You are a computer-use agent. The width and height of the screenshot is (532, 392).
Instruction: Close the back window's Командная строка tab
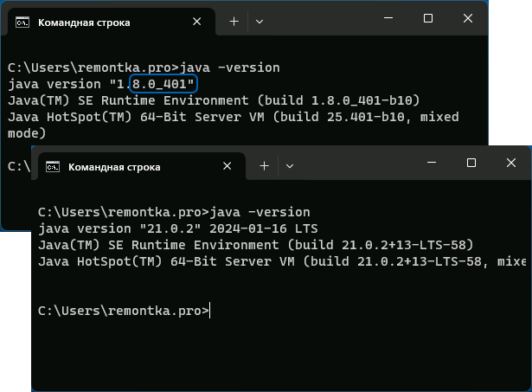click(196, 22)
